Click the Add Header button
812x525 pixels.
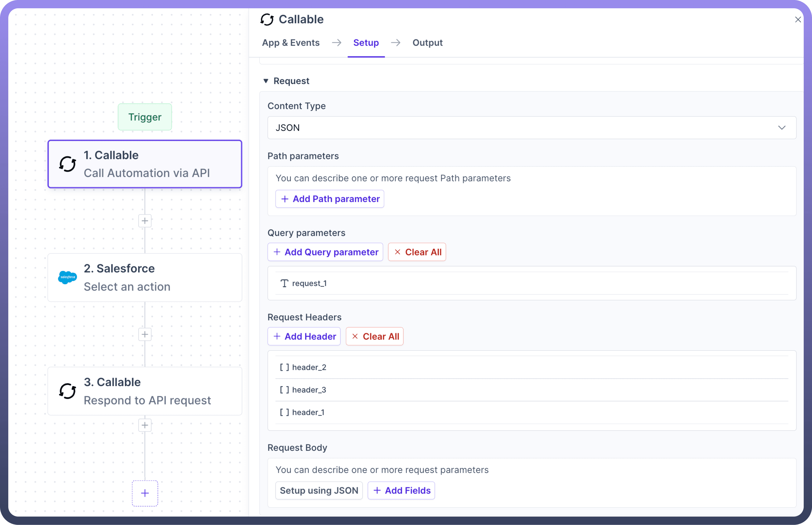click(304, 336)
